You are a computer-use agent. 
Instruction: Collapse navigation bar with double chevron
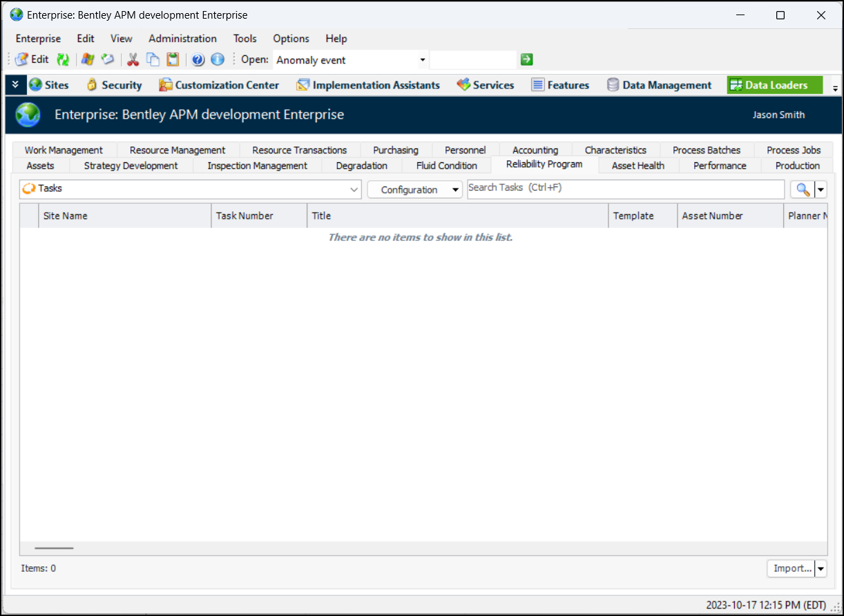[15, 85]
